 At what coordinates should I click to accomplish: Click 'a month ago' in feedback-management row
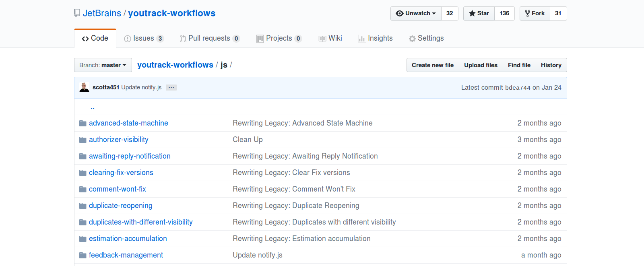[541, 255]
